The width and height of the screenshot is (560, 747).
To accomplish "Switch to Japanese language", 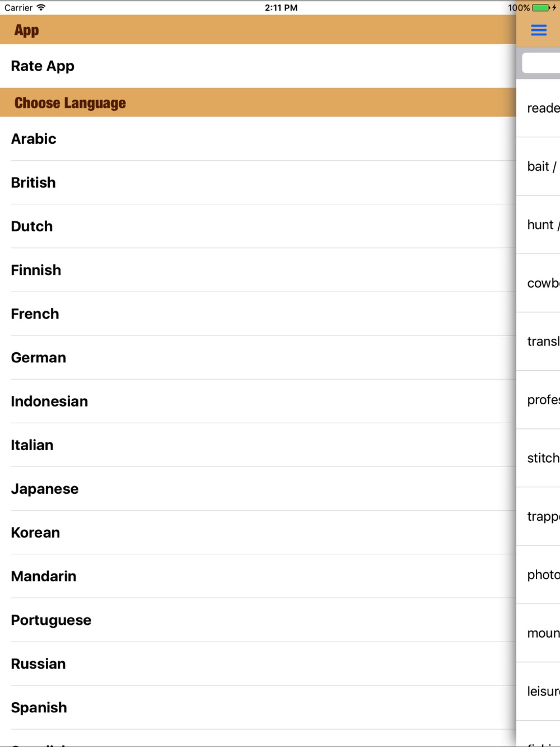I will (x=258, y=488).
